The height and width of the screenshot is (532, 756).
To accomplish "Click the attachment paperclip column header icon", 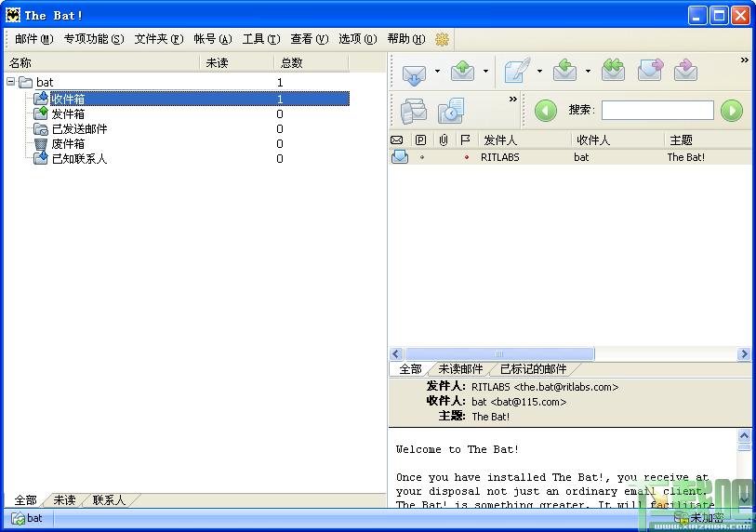I will 444,140.
